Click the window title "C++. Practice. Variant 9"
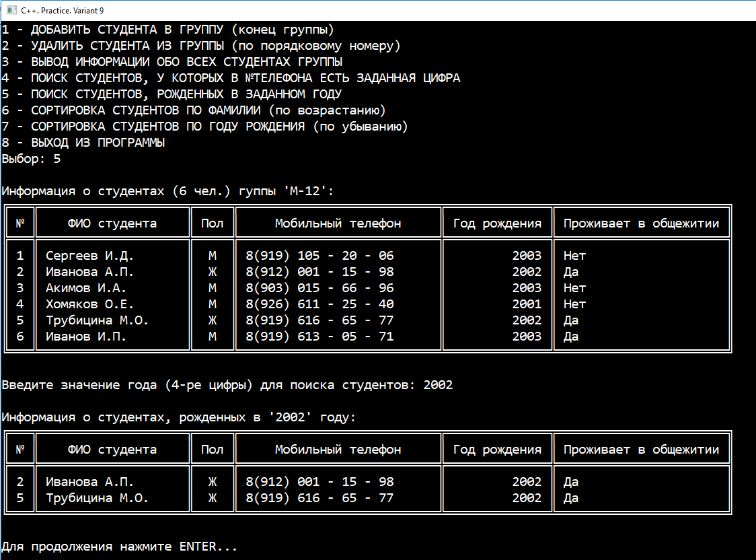This screenshot has height=560, width=756. (x=62, y=11)
